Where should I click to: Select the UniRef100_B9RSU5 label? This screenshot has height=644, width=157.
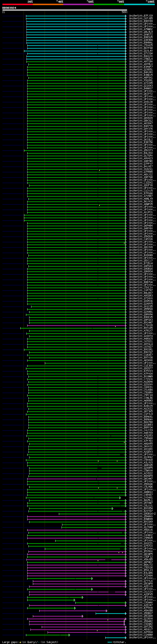[141, 37]
